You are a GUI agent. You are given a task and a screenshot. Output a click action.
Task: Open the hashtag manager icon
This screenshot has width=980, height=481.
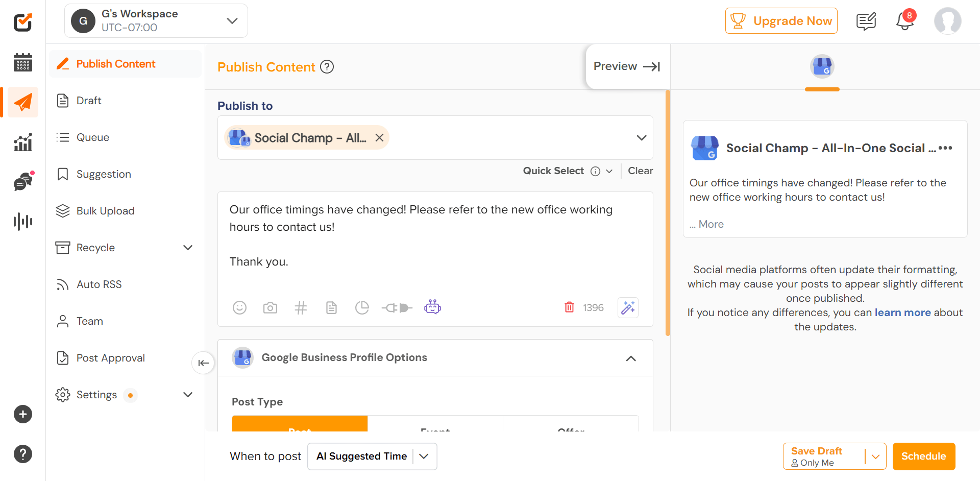pyautogui.click(x=301, y=307)
